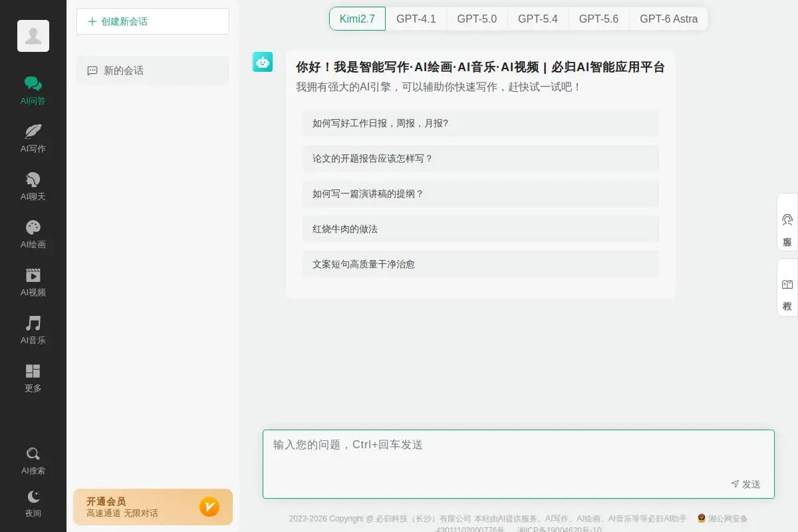Click the chat bubble icon beside 新的会话
798x532 pixels.
pos(92,70)
